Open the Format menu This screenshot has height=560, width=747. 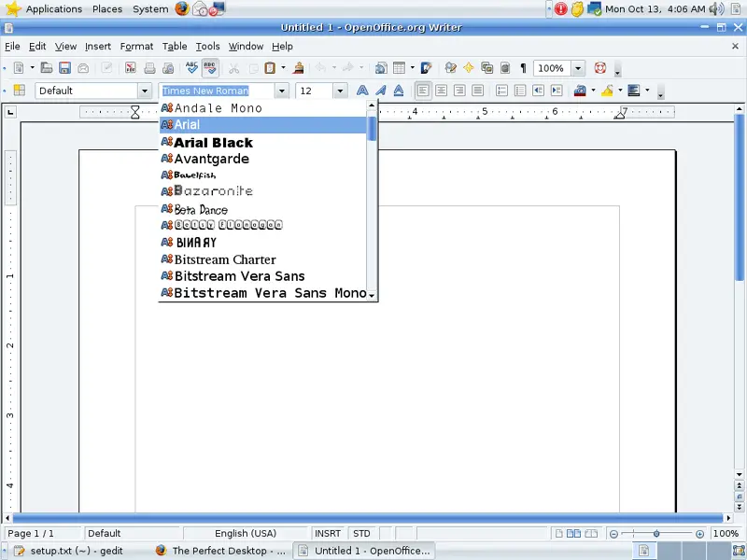pos(136,46)
